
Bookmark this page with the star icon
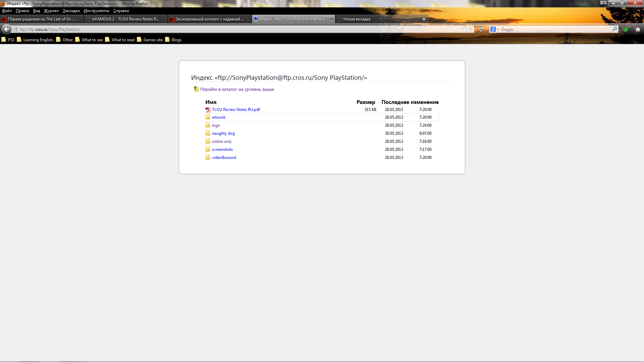point(464,29)
